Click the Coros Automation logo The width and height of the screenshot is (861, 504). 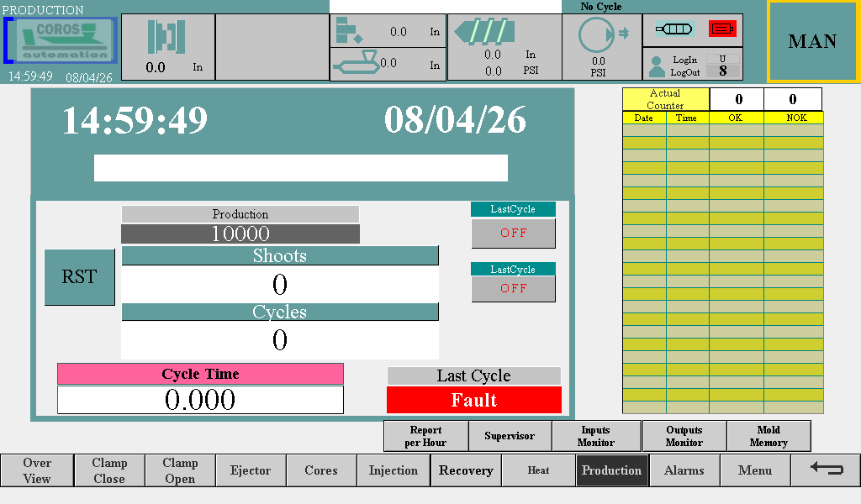(x=61, y=40)
